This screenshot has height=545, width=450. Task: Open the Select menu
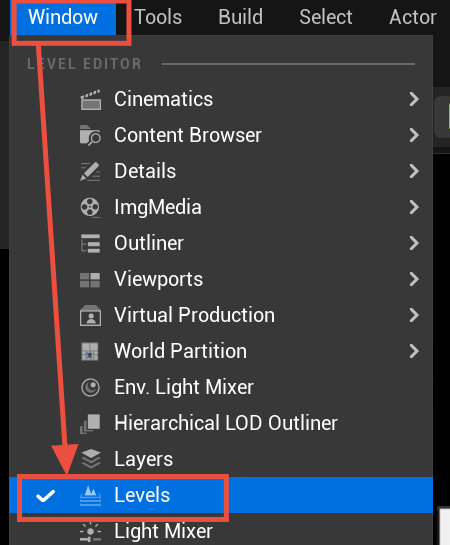tap(326, 17)
